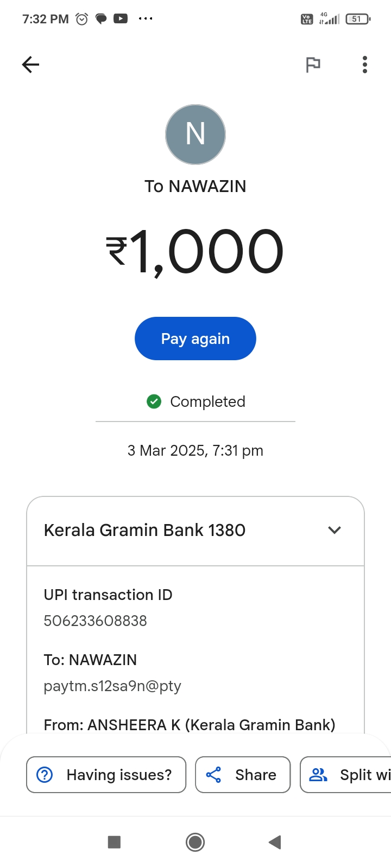391x868 pixels.
Task: Tap the back arrow icon
Action: pyautogui.click(x=31, y=65)
